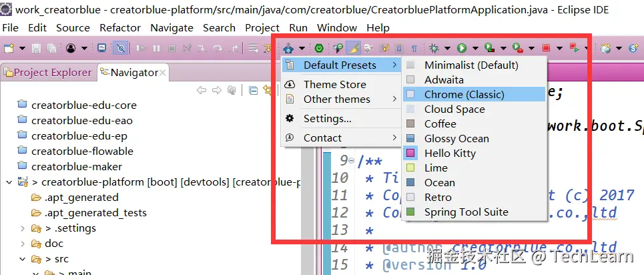The width and height of the screenshot is (644, 275).
Task: Open the Window menu
Action: 337,28
